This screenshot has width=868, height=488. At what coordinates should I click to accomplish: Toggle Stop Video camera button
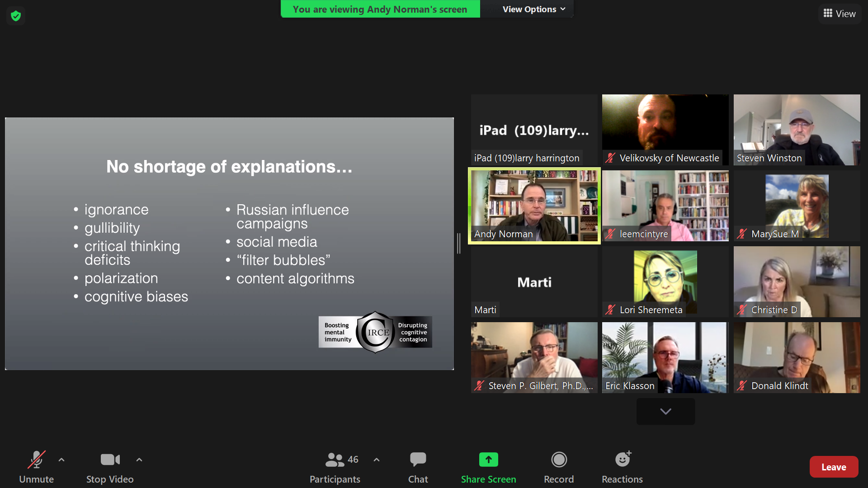point(110,460)
